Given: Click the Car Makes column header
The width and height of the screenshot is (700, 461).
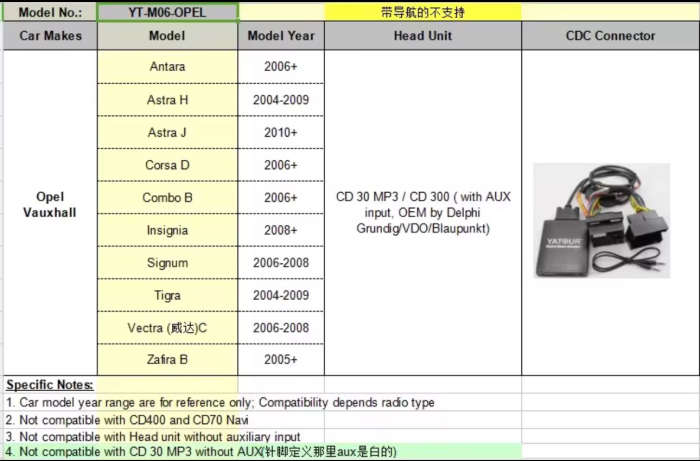Looking at the screenshot, I should (x=50, y=36).
